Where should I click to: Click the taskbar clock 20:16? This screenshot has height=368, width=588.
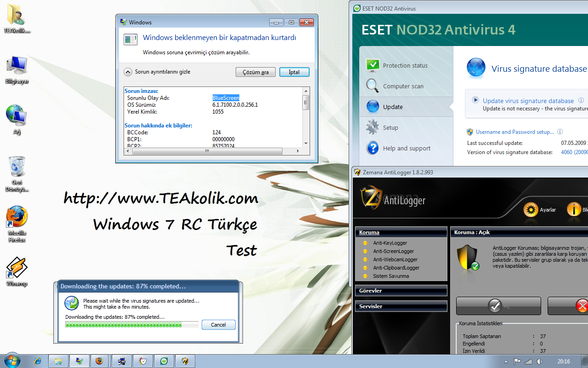(564, 362)
